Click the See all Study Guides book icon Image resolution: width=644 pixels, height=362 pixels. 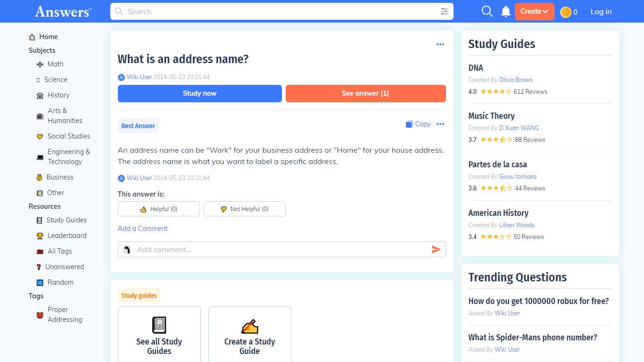click(159, 325)
